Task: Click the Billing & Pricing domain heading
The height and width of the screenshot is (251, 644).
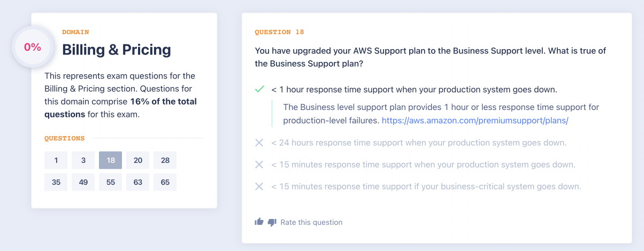Action: (117, 50)
